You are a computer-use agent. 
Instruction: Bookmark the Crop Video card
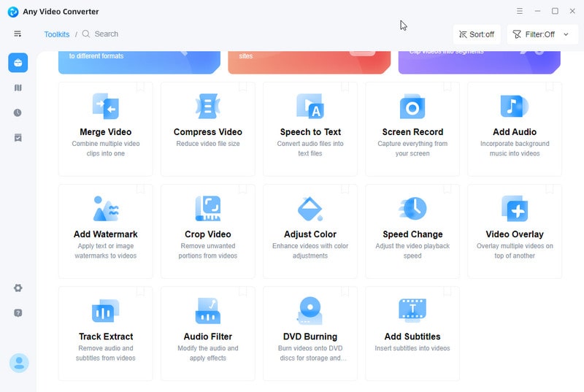[243, 189]
